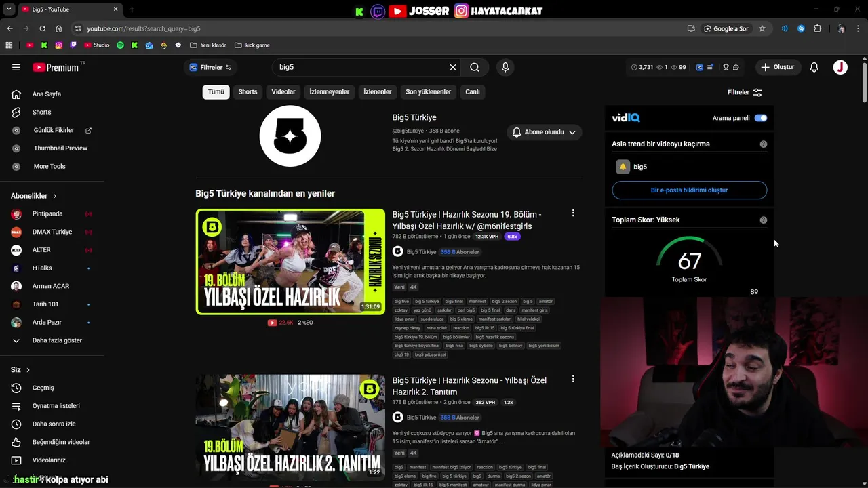Select the Videolar filter chip
This screenshot has height=488, width=868.
[283, 91]
